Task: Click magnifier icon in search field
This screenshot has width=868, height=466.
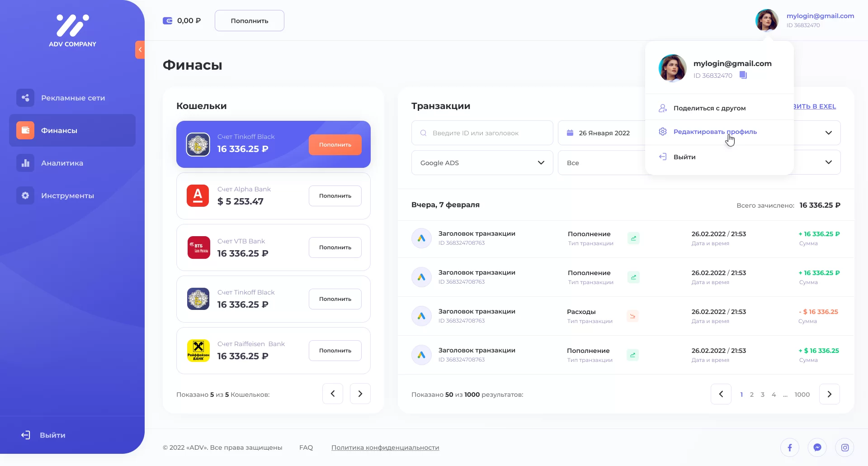Action: point(424,133)
